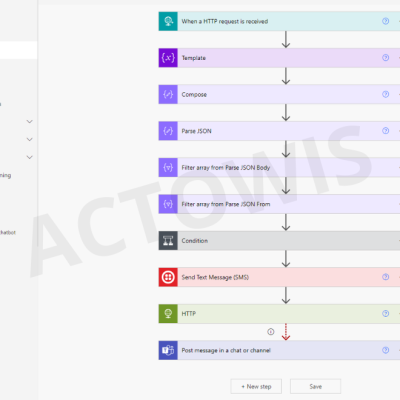Viewport: 400px width, 400px height.
Task: Click the Parse JSON action icon
Action: (x=168, y=131)
